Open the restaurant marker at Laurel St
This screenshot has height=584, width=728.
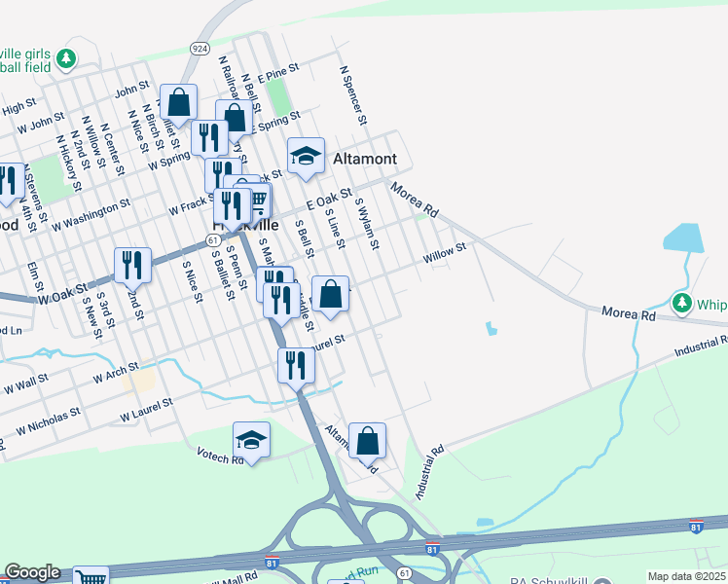click(x=297, y=369)
